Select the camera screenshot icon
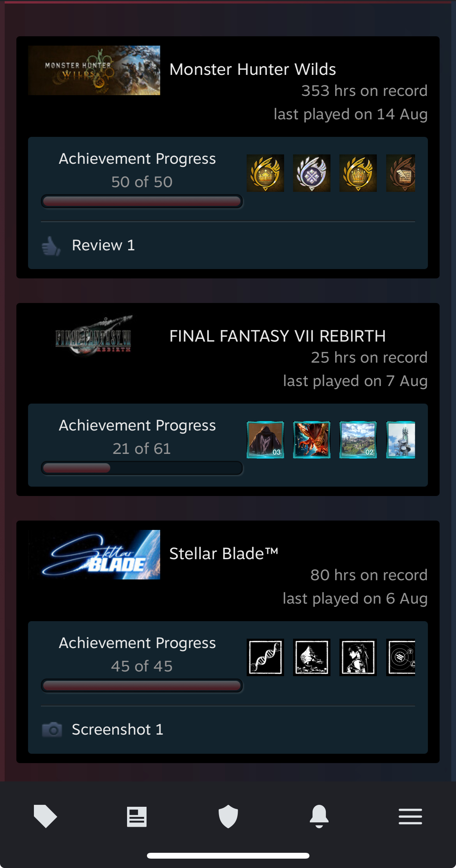 pyautogui.click(x=52, y=730)
